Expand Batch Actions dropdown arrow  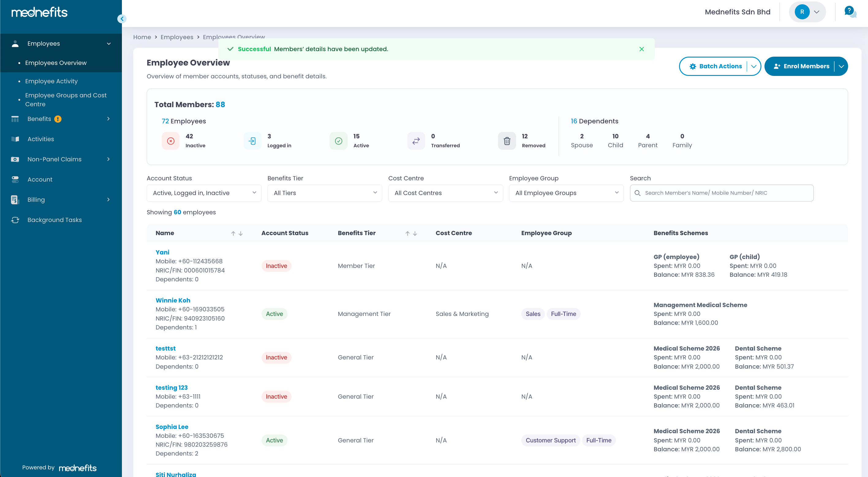pyautogui.click(x=753, y=66)
